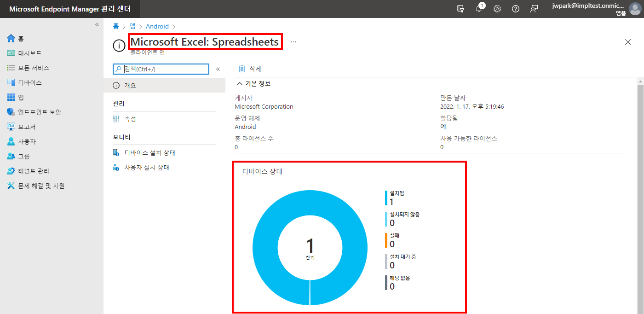Open the feedback icon in header
The height and width of the screenshot is (314, 644).
(x=534, y=9)
